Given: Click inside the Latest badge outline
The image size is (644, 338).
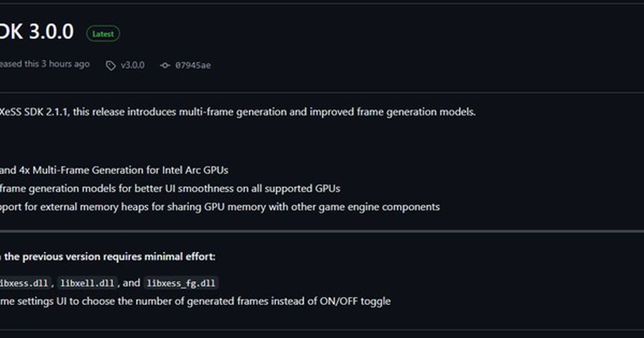Looking at the screenshot, I should pos(103,33).
